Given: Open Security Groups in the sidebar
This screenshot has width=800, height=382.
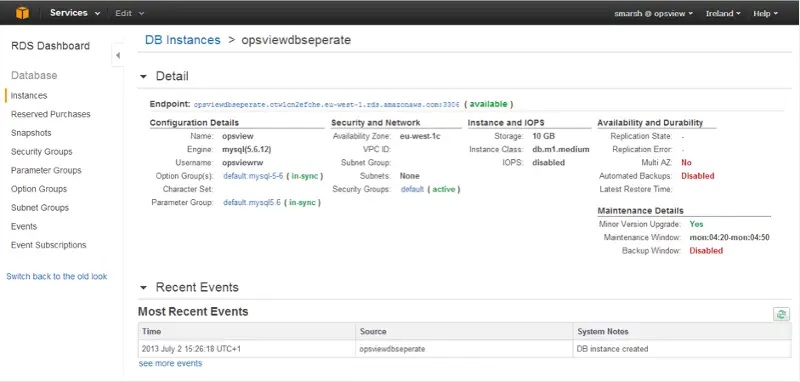Looking at the screenshot, I should point(42,151).
